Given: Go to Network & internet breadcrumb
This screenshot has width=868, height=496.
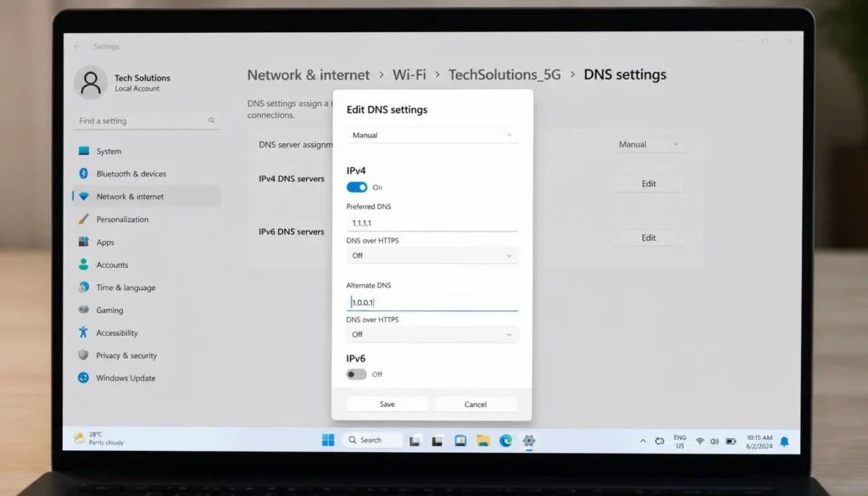Looking at the screenshot, I should point(309,75).
